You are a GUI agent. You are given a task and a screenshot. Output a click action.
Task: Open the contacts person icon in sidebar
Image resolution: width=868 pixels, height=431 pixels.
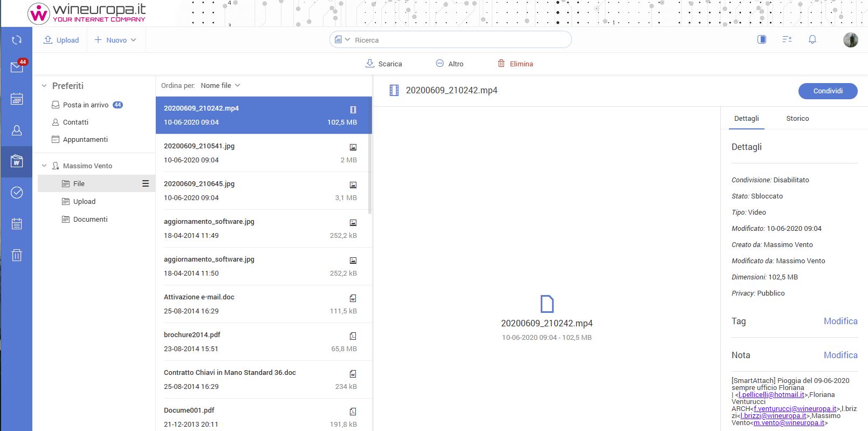click(17, 130)
